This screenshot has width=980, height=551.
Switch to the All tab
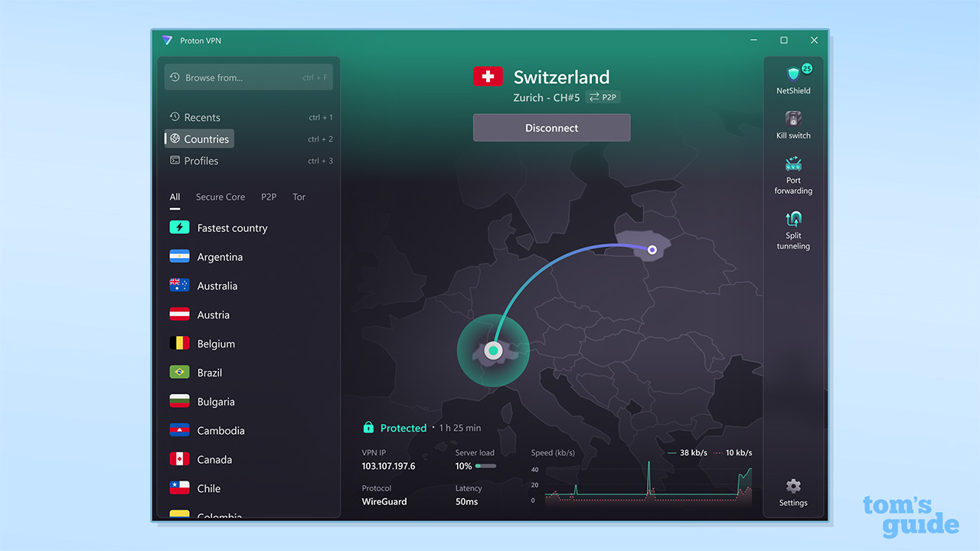point(175,197)
